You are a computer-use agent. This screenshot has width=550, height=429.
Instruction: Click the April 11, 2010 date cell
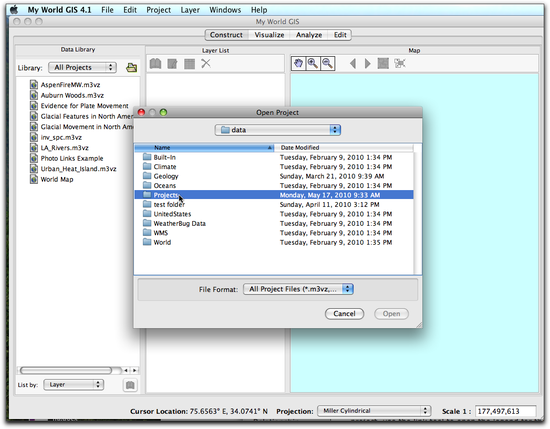coord(329,205)
